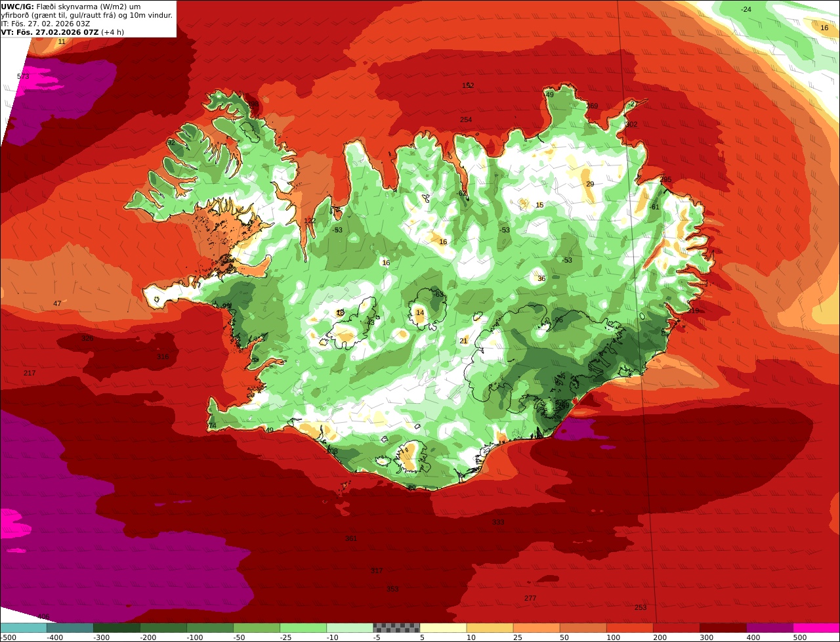840x642 pixels.
Task: Select the map value 21
Action: (x=463, y=341)
